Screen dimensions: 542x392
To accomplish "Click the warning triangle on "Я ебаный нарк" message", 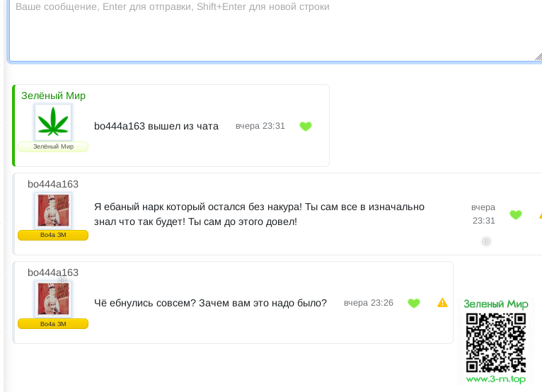I will (x=540, y=215).
